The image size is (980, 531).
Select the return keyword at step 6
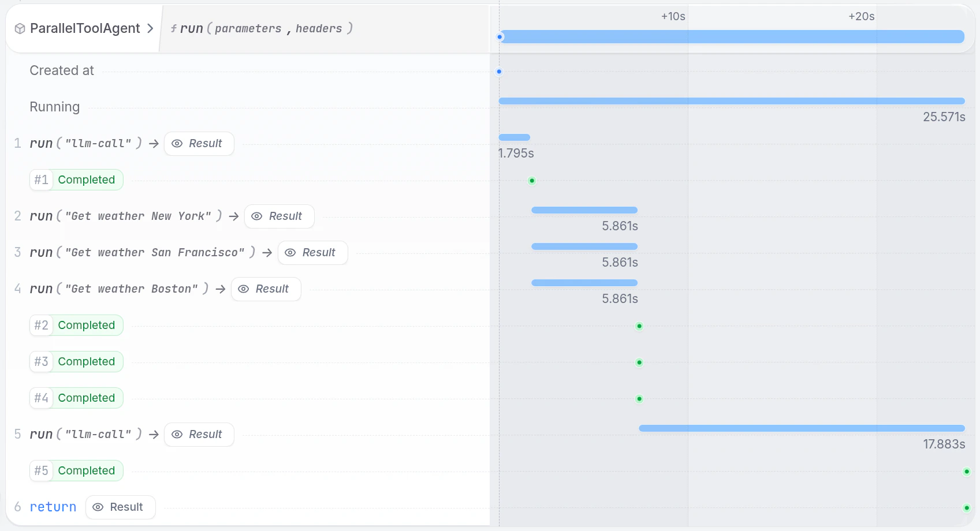pos(53,507)
